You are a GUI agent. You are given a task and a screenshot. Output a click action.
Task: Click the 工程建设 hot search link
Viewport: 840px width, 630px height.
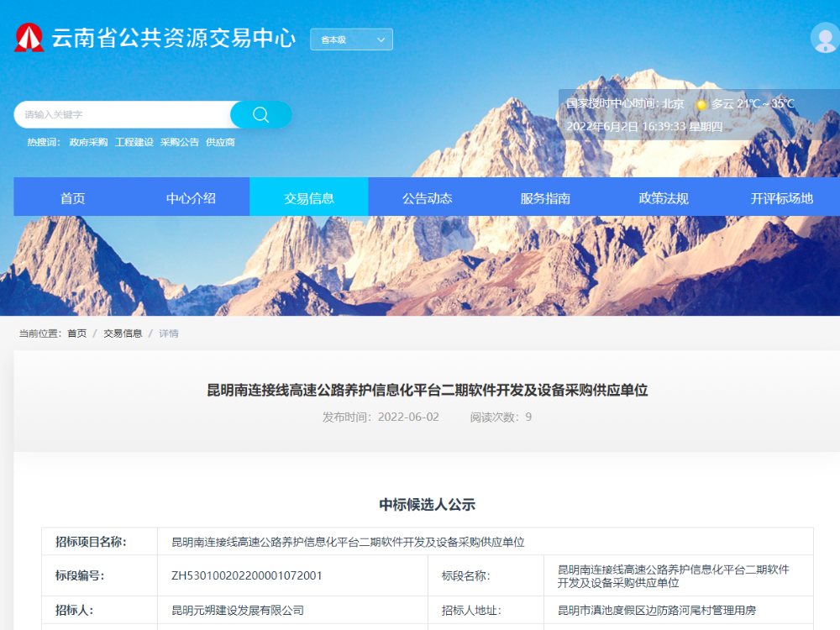[134, 142]
